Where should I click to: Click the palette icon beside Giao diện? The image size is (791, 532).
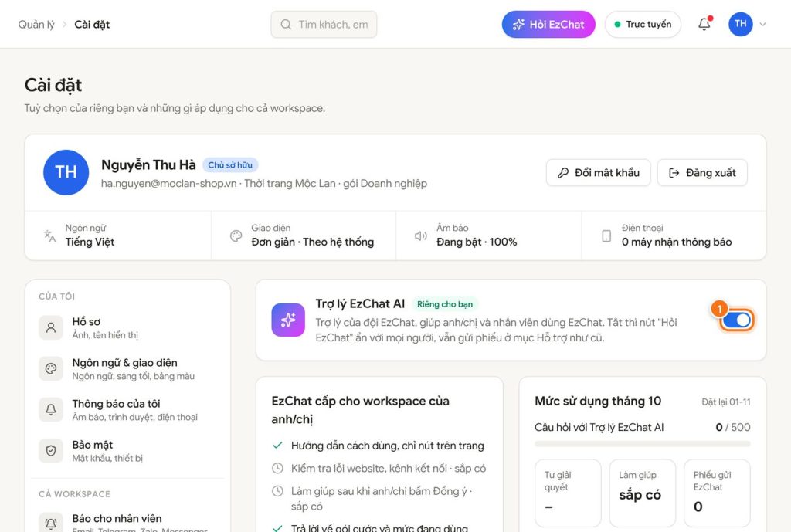coord(236,236)
